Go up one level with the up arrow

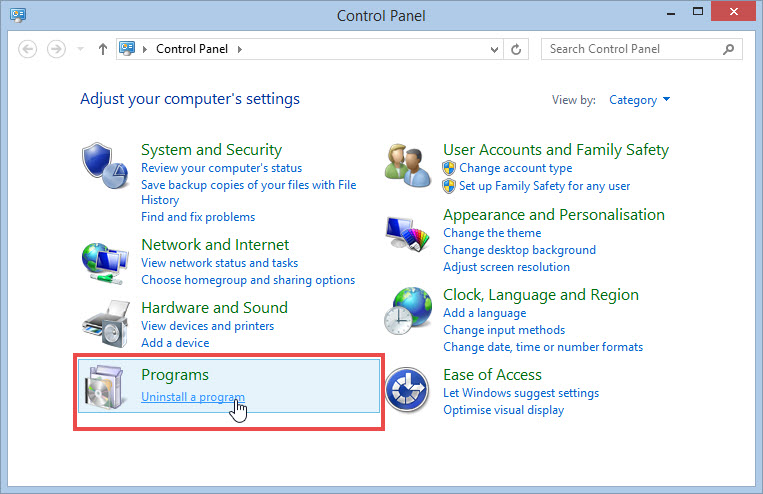point(103,49)
